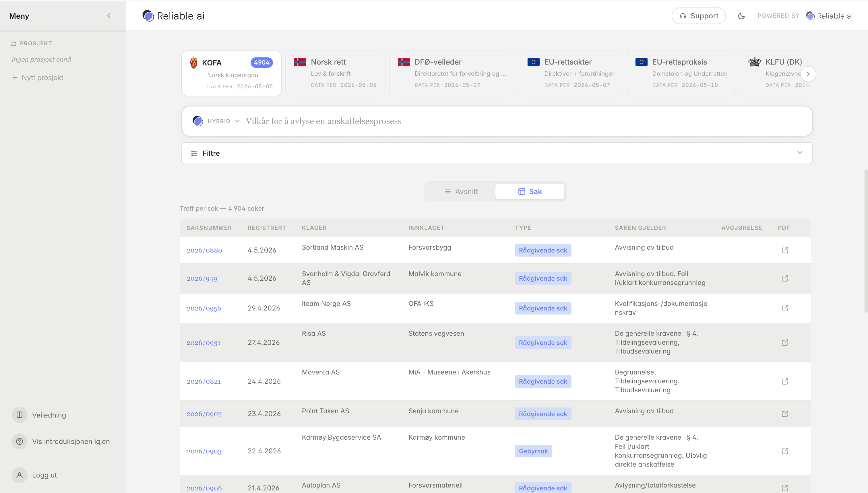Open case 2026/0906
This screenshot has width=868, height=493.
[x=204, y=488]
